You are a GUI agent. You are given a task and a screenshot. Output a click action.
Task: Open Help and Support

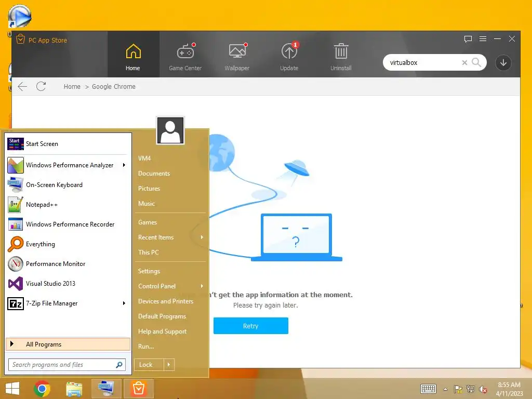click(162, 331)
